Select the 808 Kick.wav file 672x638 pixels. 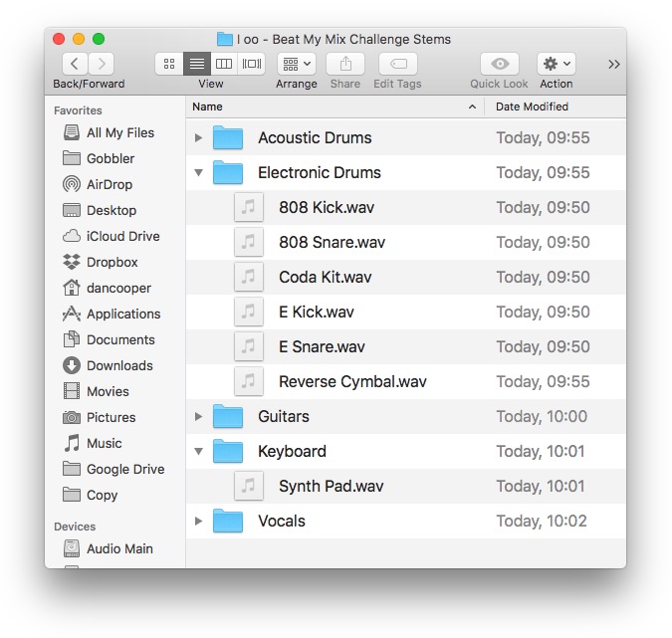tap(406, 207)
